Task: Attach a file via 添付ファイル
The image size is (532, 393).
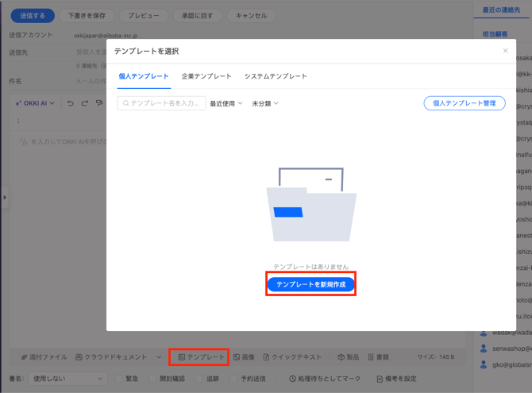Action: click(x=44, y=357)
